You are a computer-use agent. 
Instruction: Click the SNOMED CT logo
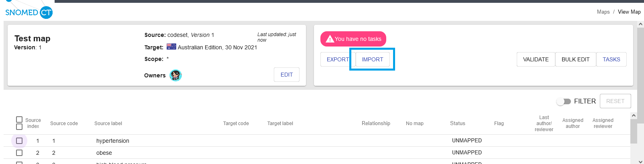(x=29, y=12)
